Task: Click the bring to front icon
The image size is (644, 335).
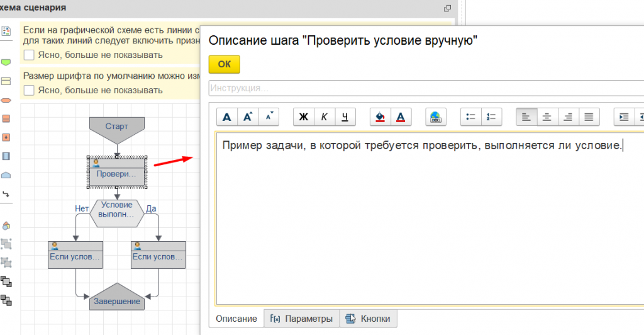Action: pos(6,281)
